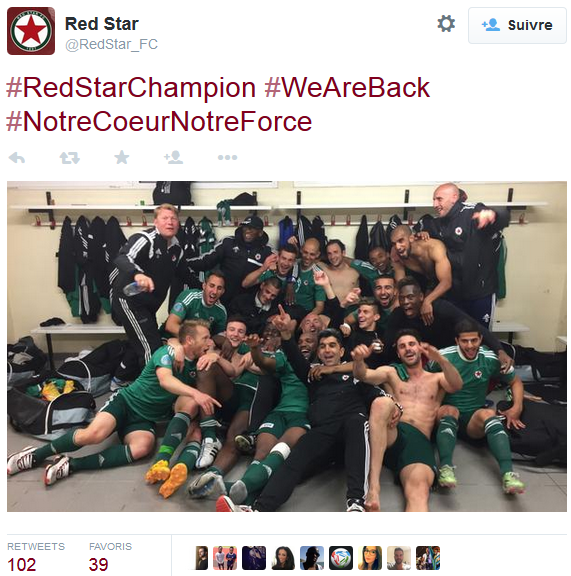Enlarge the locker room celebration photo

287,346
